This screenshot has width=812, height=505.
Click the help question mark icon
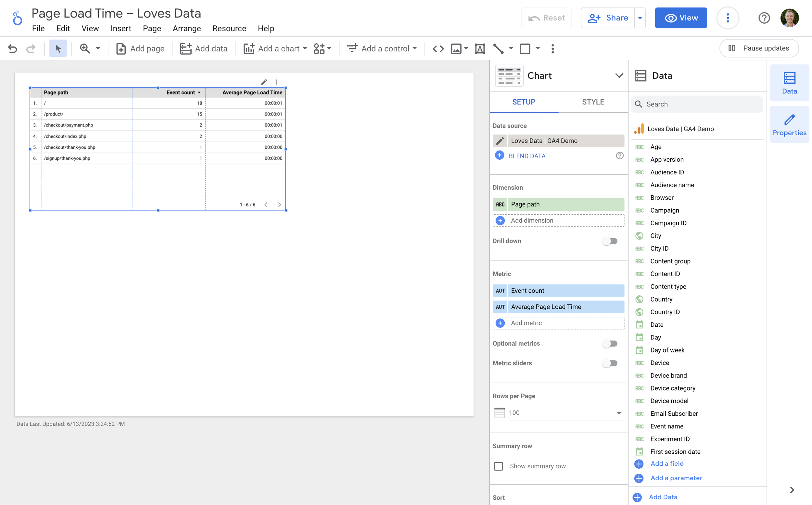[x=764, y=18]
